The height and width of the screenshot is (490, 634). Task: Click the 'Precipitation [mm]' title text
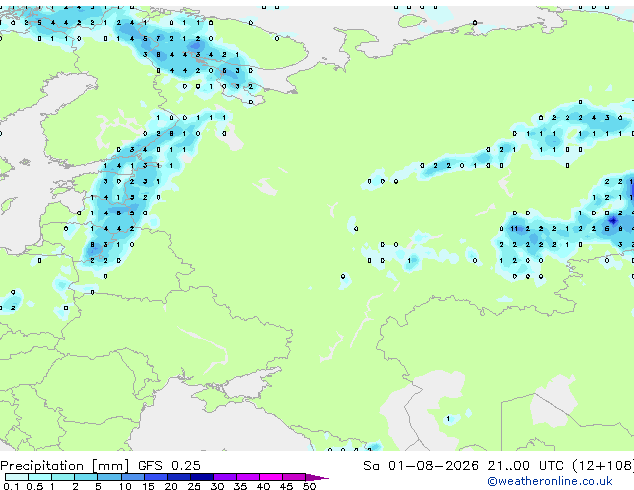coord(65,466)
